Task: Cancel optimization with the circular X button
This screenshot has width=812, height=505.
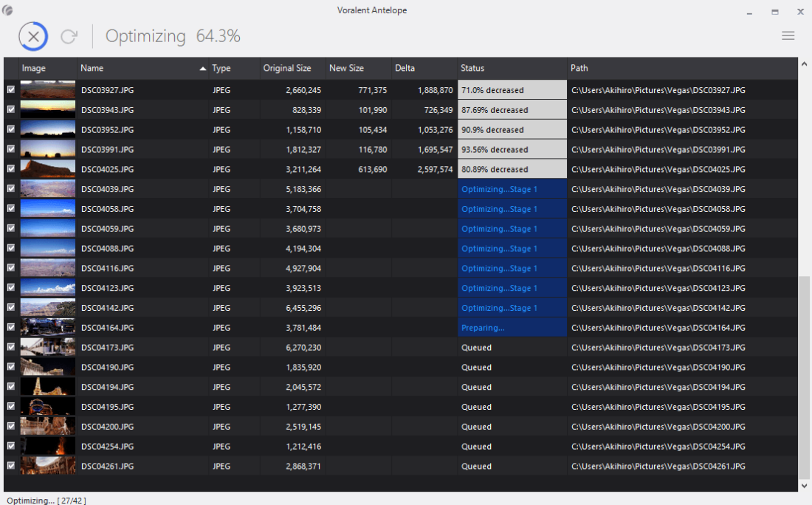Action: (x=33, y=36)
